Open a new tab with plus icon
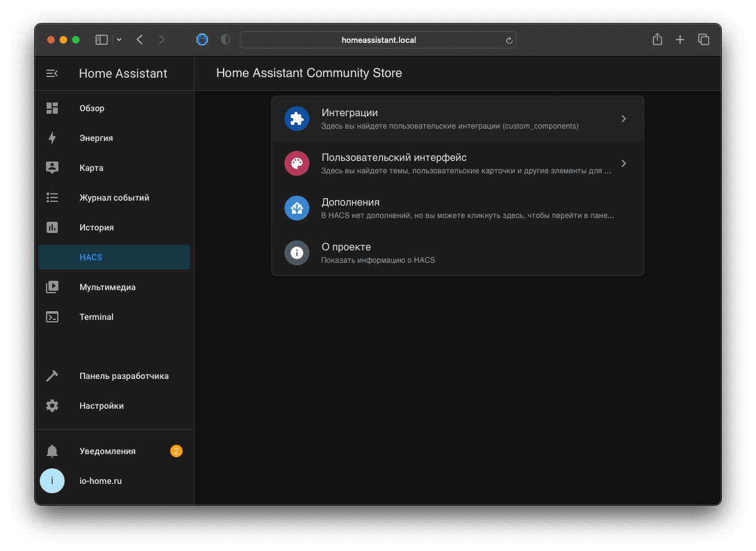756x551 pixels. tap(680, 40)
